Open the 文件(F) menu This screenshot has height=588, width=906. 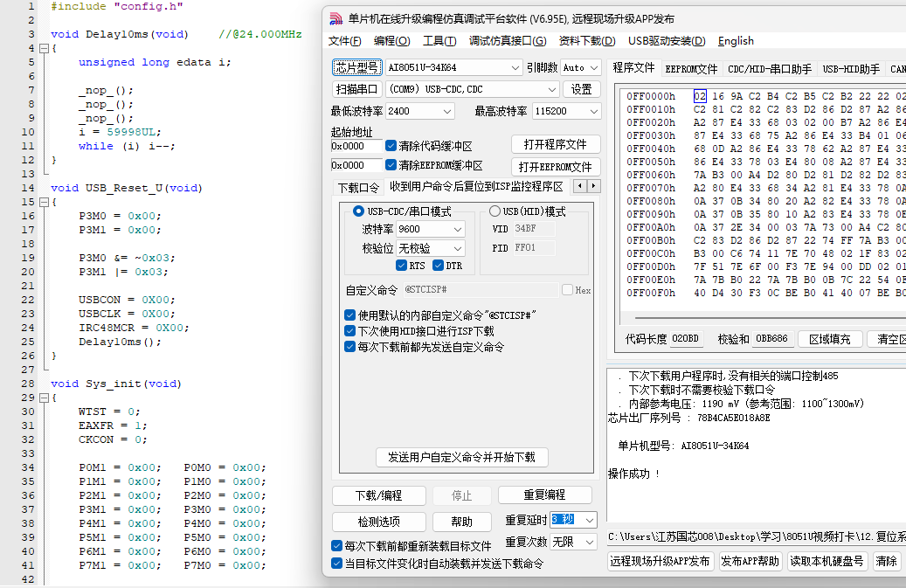click(344, 41)
